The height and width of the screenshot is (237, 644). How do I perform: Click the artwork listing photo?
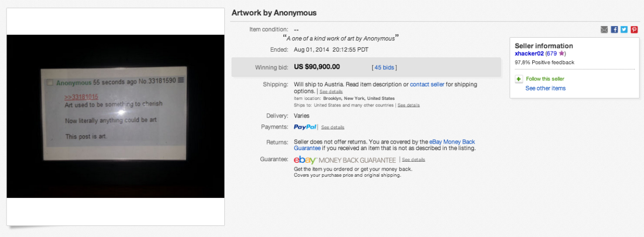pos(115,116)
